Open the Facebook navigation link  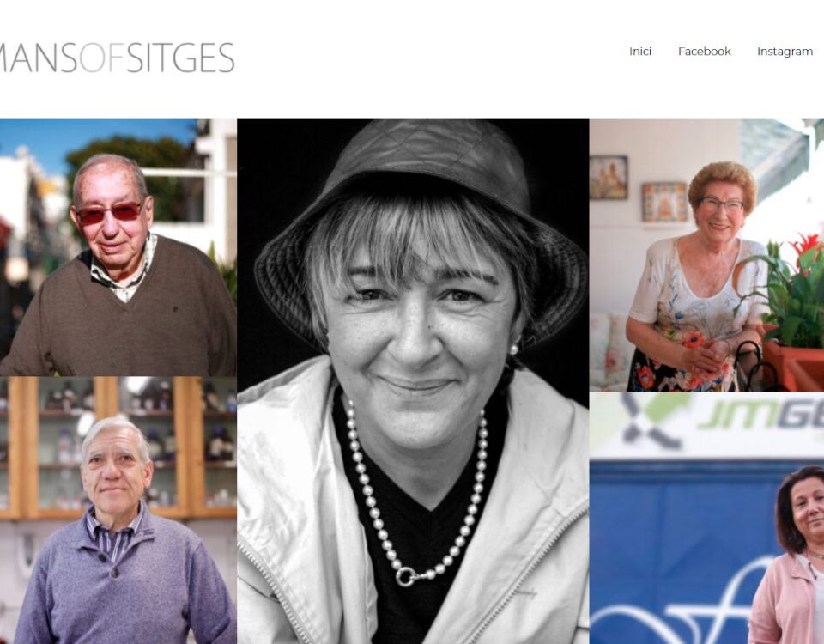point(704,52)
